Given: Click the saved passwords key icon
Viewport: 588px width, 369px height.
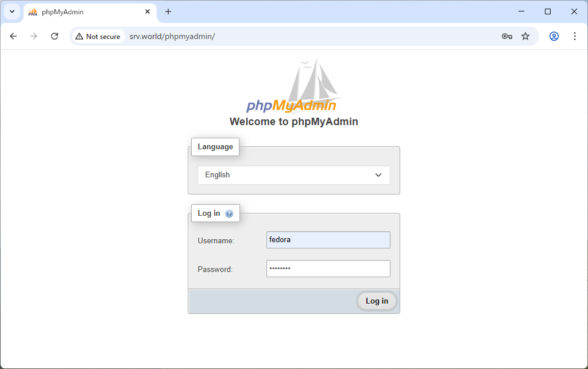Looking at the screenshot, I should (x=506, y=36).
